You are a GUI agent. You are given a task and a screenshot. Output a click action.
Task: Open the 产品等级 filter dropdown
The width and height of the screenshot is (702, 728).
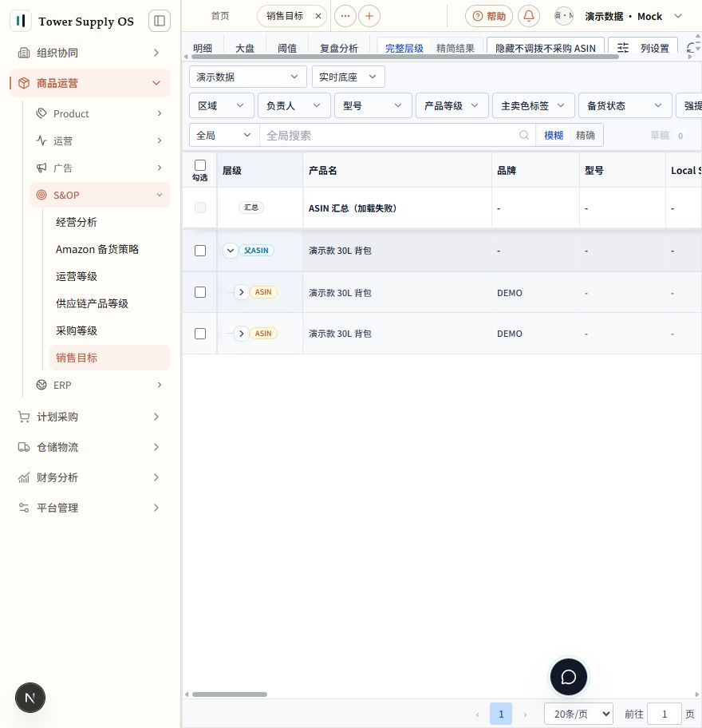pyautogui.click(x=452, y=105)
